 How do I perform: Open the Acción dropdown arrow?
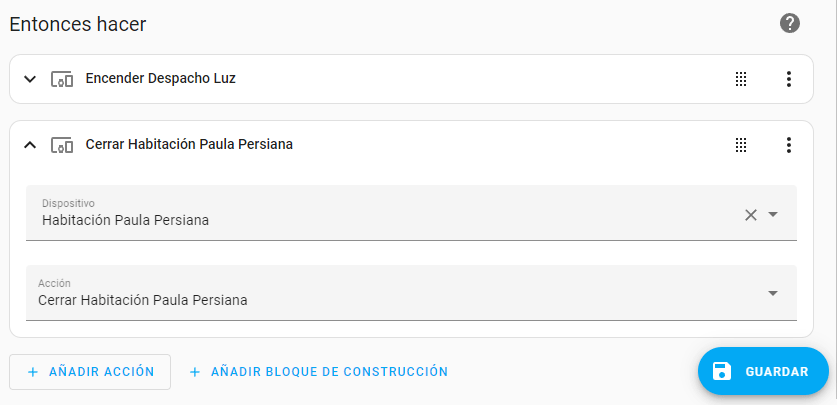(773, 293)
